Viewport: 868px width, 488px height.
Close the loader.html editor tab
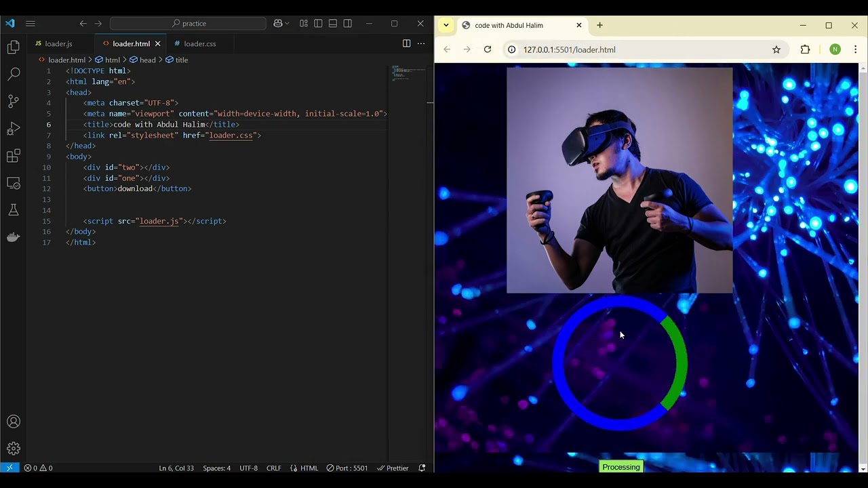pos(157,43)
